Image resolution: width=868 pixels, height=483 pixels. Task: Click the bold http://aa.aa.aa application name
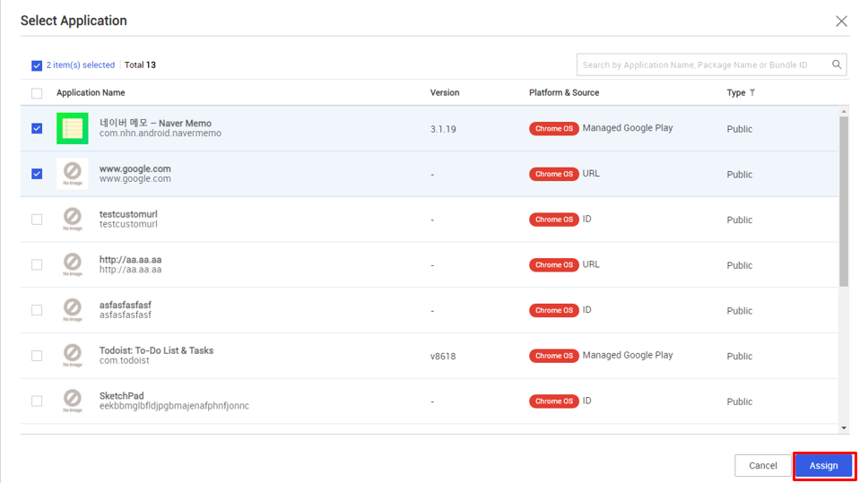coord(130,260)
